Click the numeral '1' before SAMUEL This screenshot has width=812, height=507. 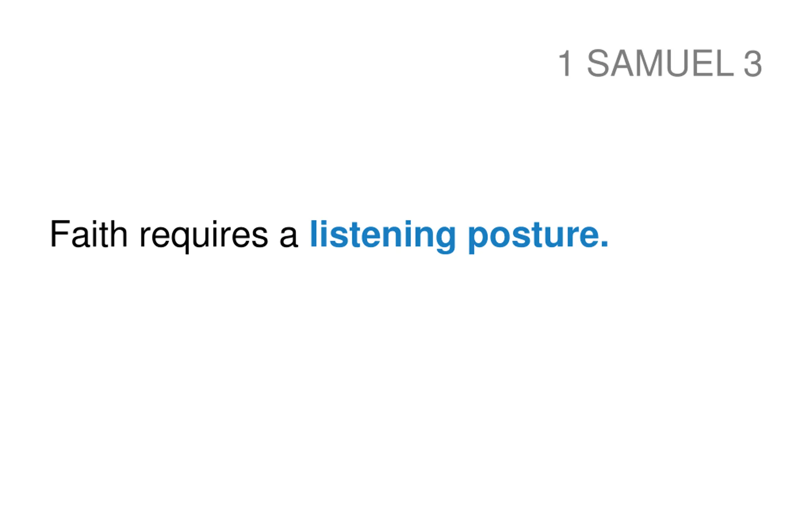pyautogui.click(x=565, y=63)
